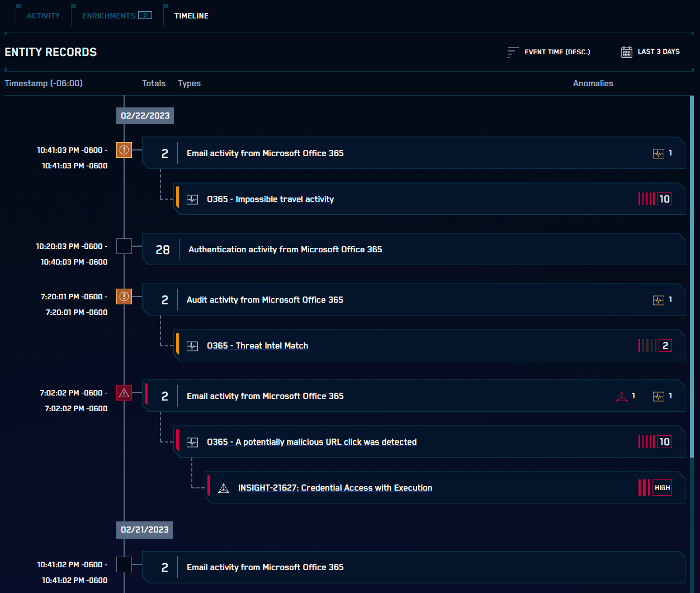This screenshot has height=593, width=700.
Task: Select the threat icon on INSIGHT-21627 row
Action: [224, 488]
